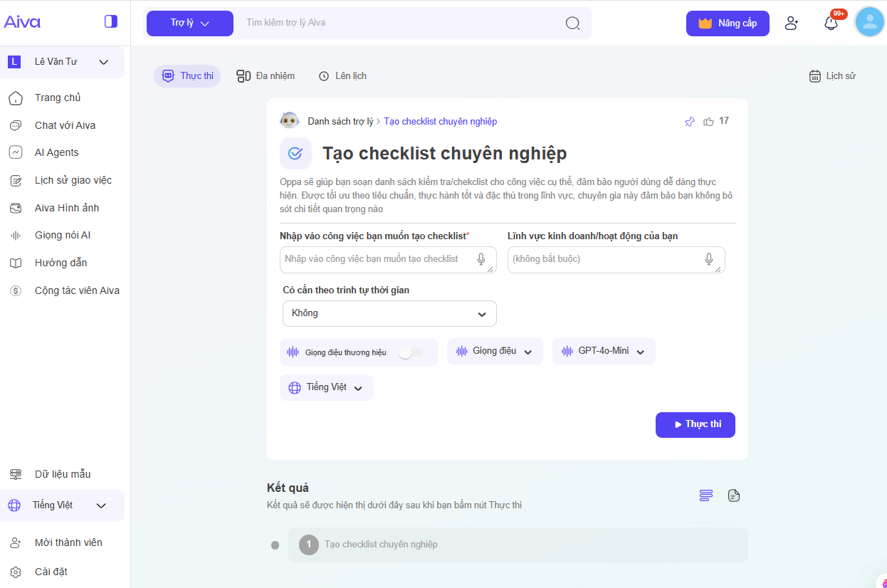The width and height of the screenshot is (887, 588).
Task: Click microphone icon in checklist task field
Action: click(481, 259)
